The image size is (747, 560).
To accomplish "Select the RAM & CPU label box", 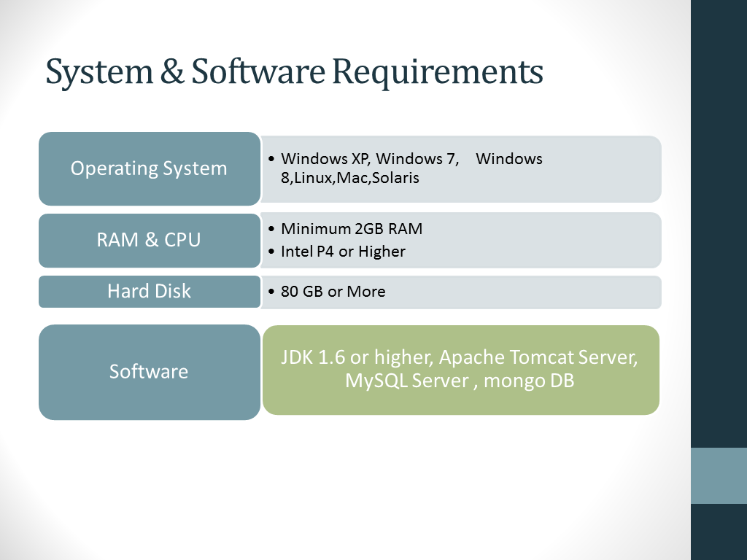I will (150, 241).
